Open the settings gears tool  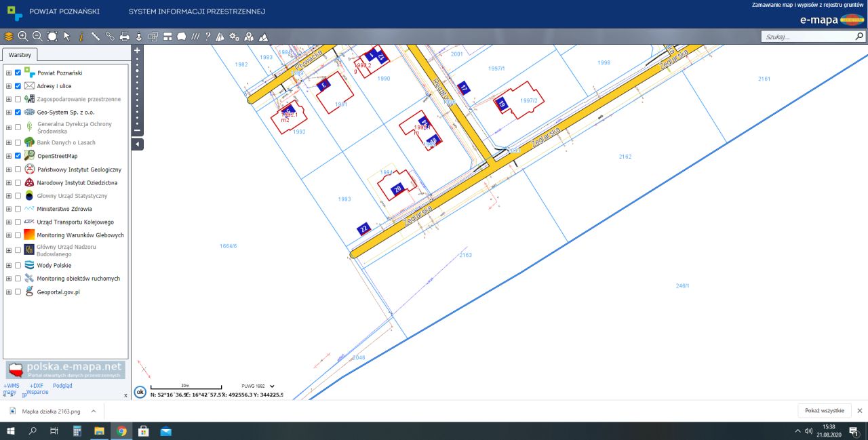(x=235, y=37)
